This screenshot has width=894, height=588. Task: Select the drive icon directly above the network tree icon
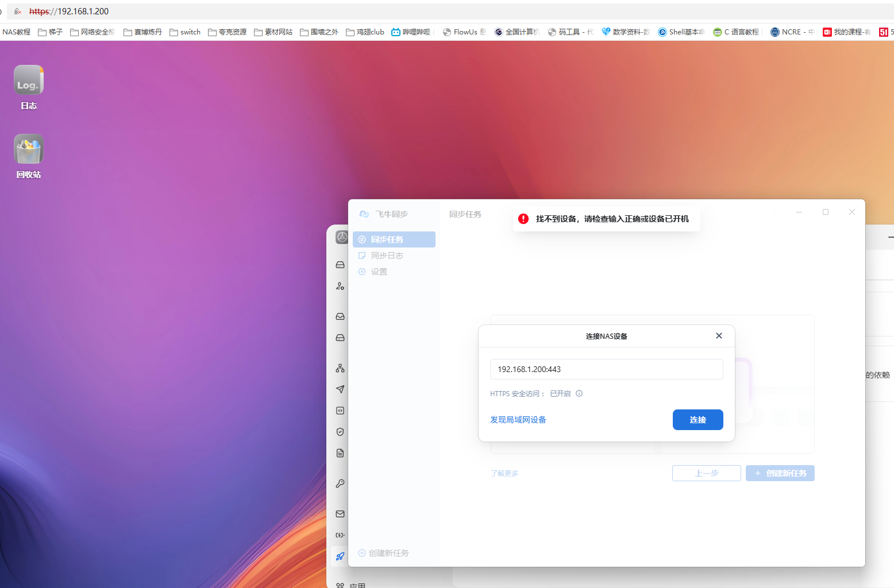pyautogui.click(x=340, y=338)
